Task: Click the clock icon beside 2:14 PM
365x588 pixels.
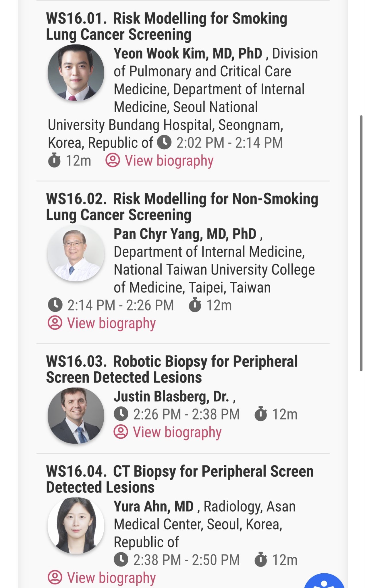Action: point(55,305)
